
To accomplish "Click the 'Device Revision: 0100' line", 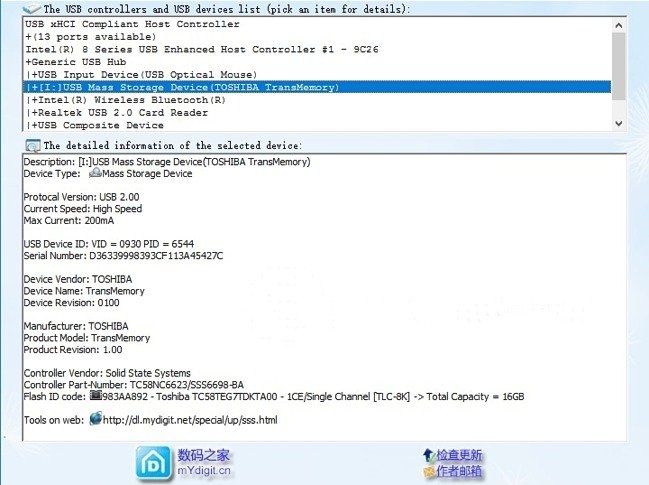I will [72, 303].
